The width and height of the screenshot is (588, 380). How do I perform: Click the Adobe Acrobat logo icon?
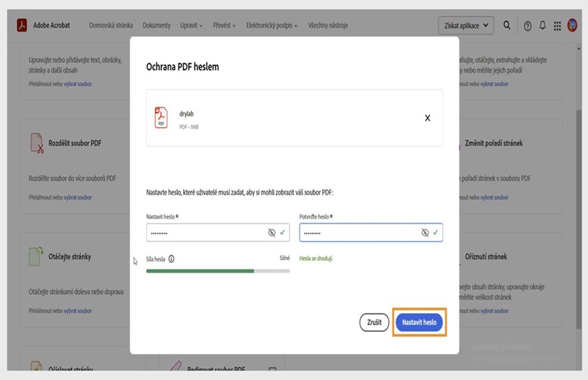click(22, 25)
